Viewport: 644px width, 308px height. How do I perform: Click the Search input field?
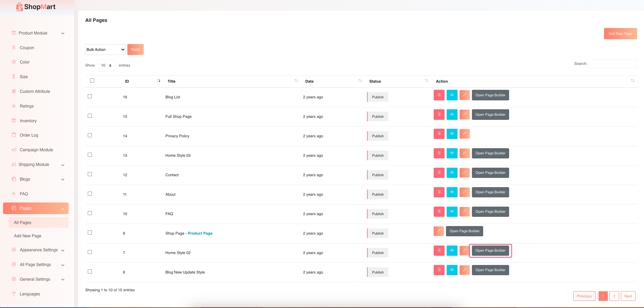point(613,64)
